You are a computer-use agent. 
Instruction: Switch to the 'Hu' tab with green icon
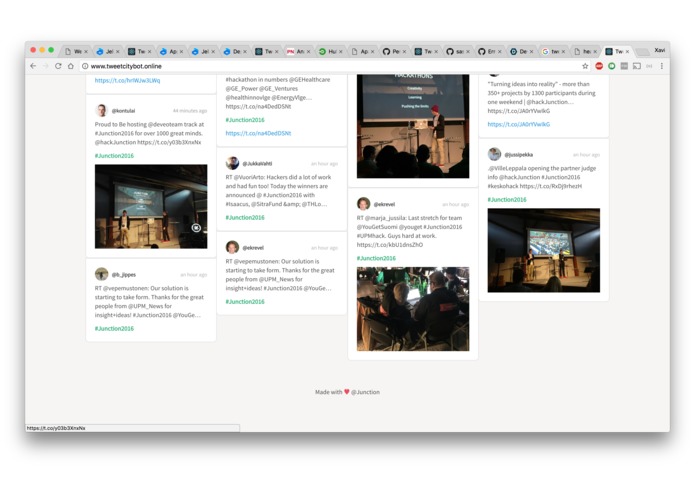(329, 51)
